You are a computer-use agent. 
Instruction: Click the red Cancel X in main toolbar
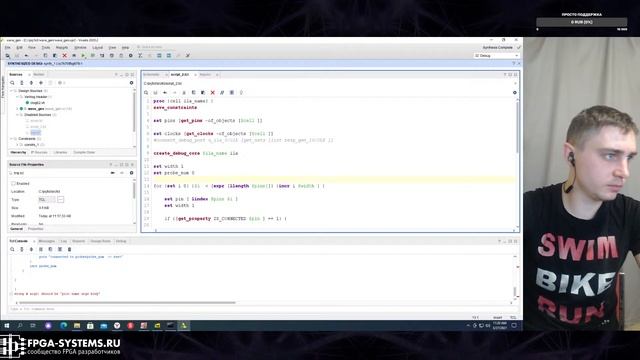tap(64, 56)
